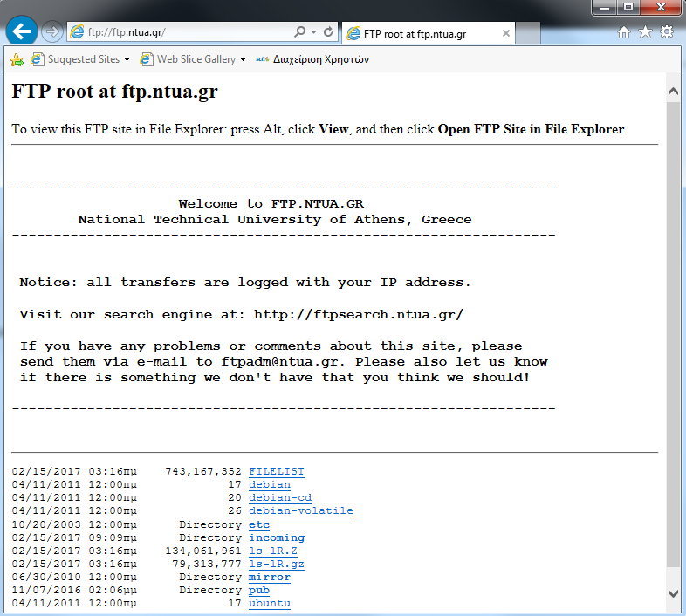Refresh the FTP page

[x=328, y=31]
